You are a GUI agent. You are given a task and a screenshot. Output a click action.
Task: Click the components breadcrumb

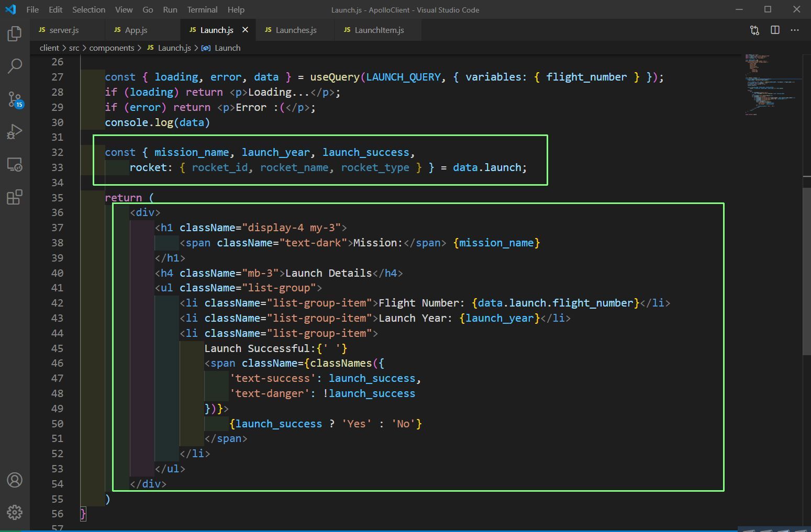pyautogui.click(x=112, y=48)
